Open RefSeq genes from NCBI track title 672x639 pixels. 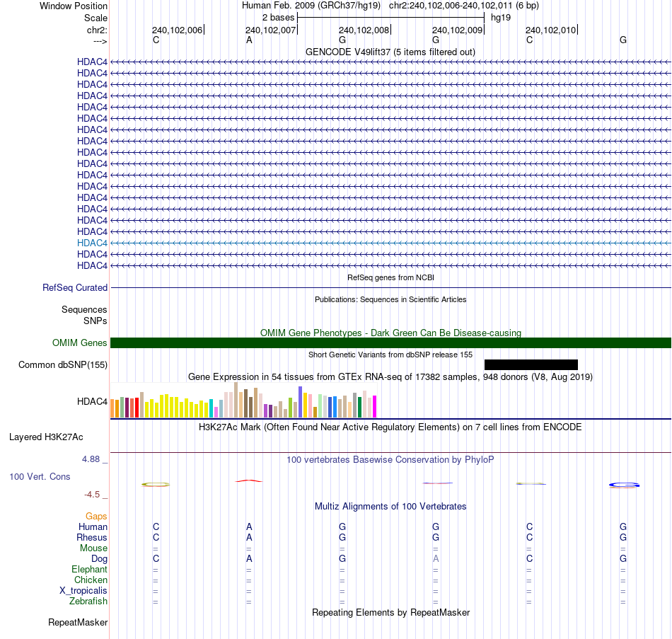click(390, 278)
